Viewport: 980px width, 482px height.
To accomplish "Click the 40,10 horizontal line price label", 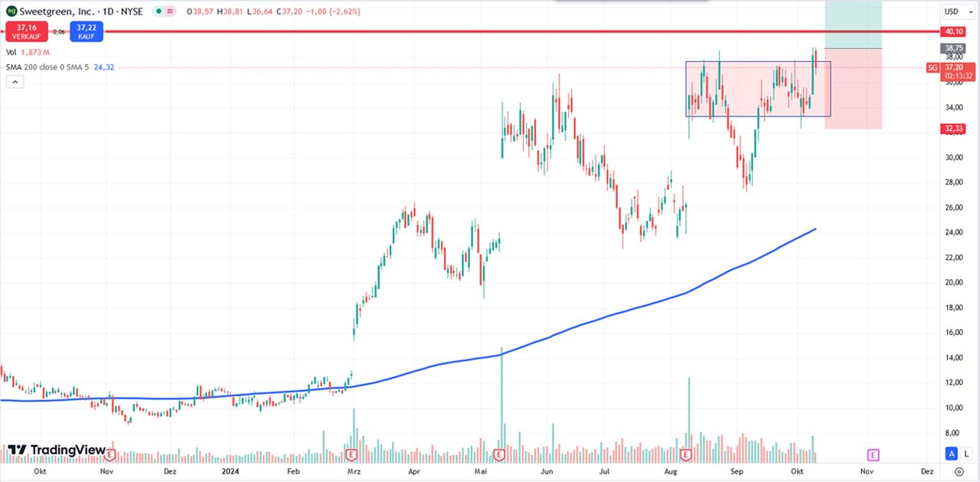I will tap(954, 31).
